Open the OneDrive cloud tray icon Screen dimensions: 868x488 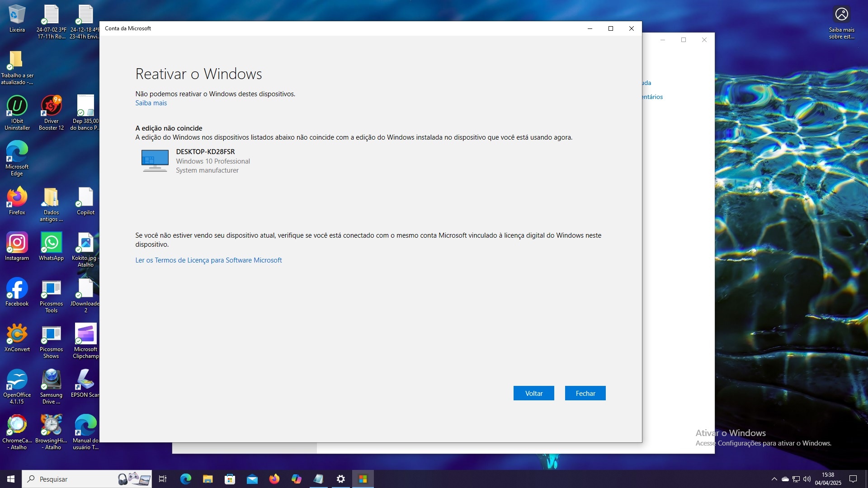point(785,479)
